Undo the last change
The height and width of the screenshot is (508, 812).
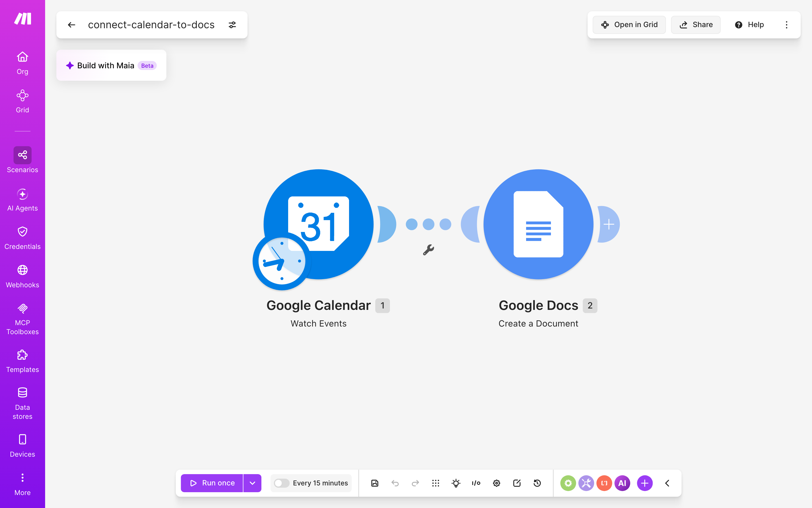pos(395,483)
